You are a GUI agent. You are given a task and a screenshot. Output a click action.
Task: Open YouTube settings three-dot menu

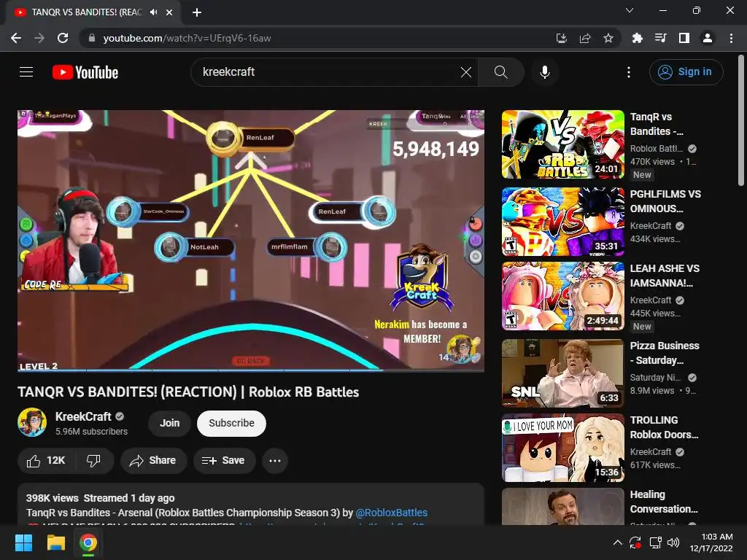click(628, 72)
